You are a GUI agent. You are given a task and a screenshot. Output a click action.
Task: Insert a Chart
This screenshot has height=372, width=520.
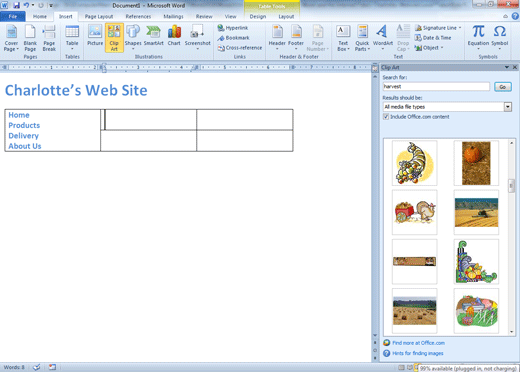174,36
